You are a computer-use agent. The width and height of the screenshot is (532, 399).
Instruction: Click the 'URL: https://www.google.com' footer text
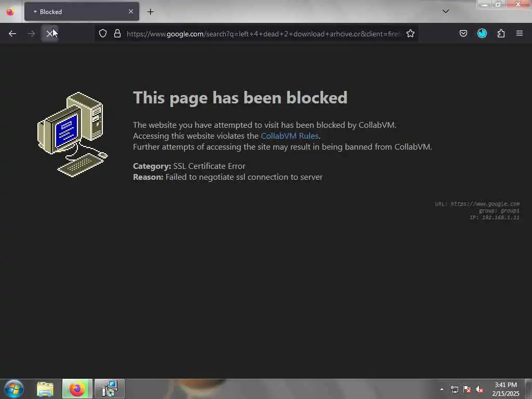(x=477, y=204)
